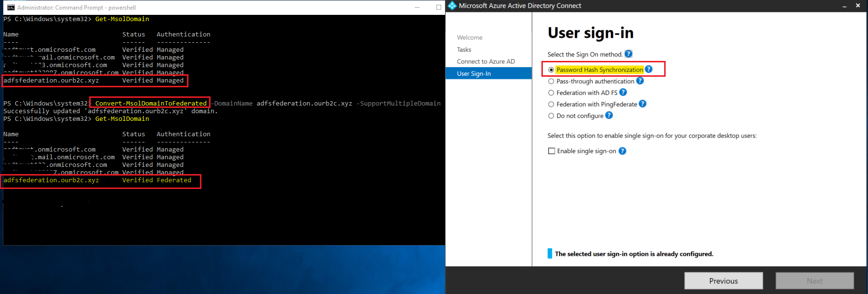This screenshot has width=868, height=294.
Task: Click Azure Active Directory Connect title text
Action: tap(520, 6)
